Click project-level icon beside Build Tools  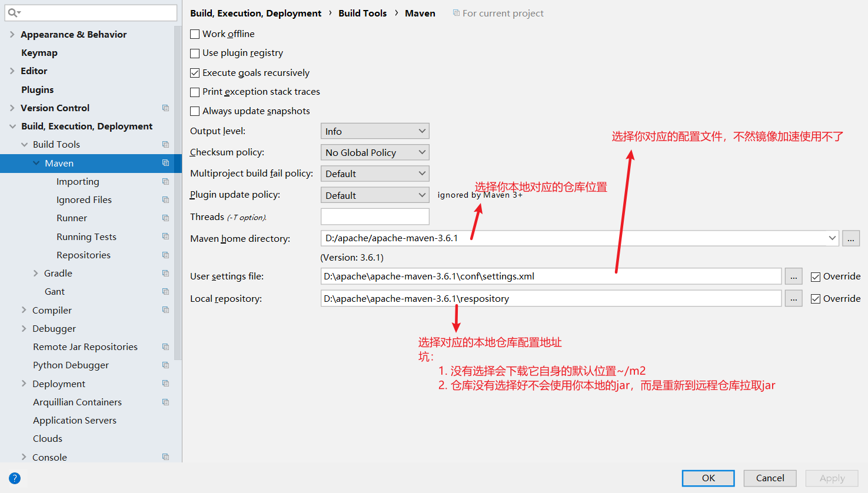click(x=165, y=145)
